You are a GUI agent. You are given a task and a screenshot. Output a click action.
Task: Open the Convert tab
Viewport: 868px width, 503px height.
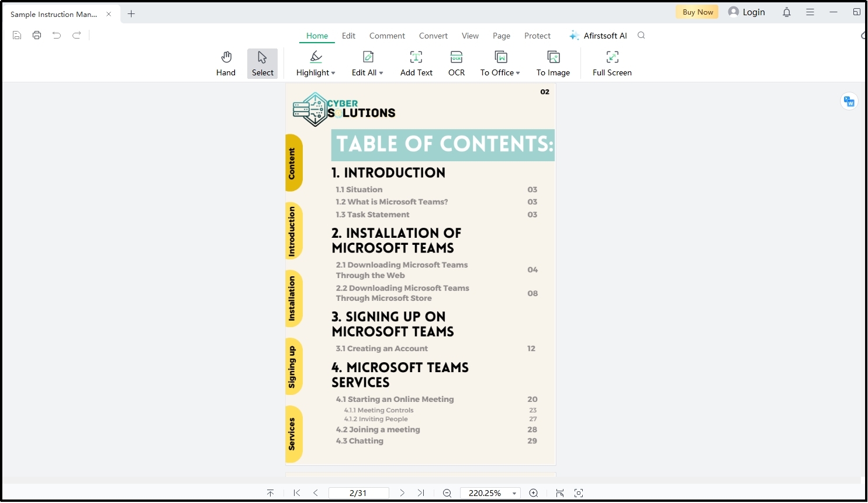(x=433, y=36)
